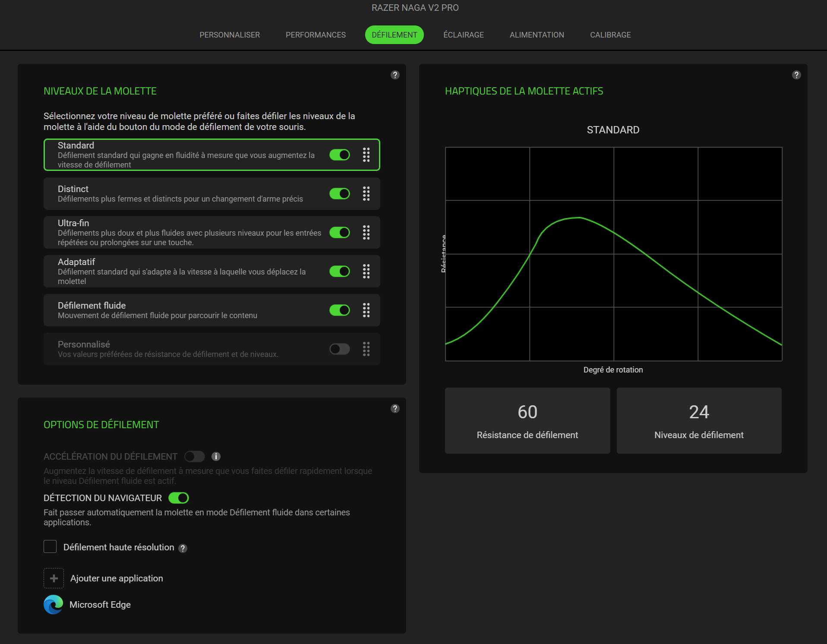The height and width of the screenshot is (644, 827).
Task: Click the Distinct row drag handle
Action: point(366,193)
